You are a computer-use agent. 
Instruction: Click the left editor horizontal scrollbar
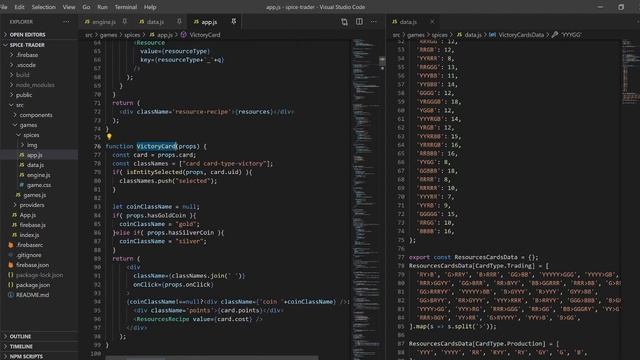coord(212,358)
